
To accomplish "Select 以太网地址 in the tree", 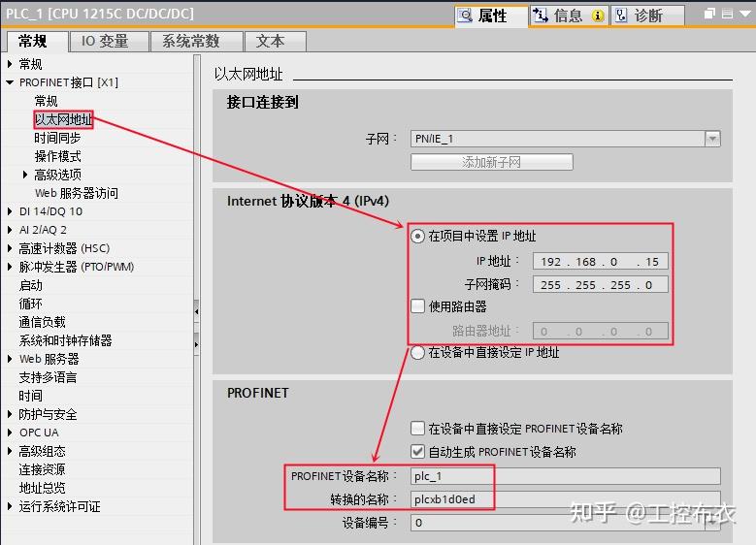I will (63, 119).
